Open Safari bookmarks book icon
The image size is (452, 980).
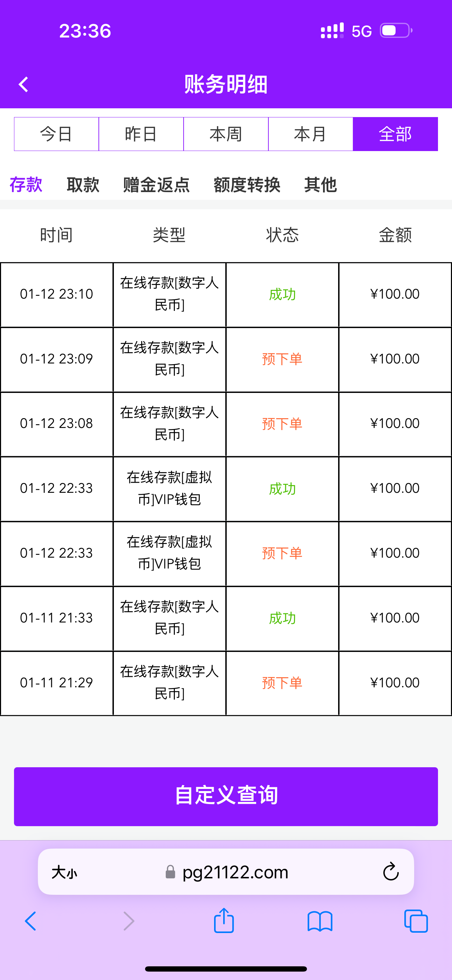point(320,921)
